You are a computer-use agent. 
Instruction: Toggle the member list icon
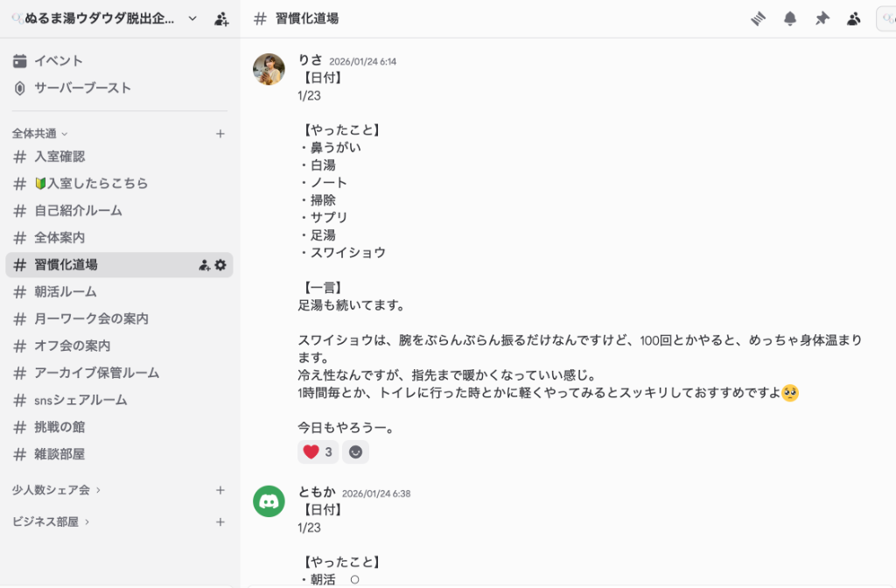click(853, 18)
